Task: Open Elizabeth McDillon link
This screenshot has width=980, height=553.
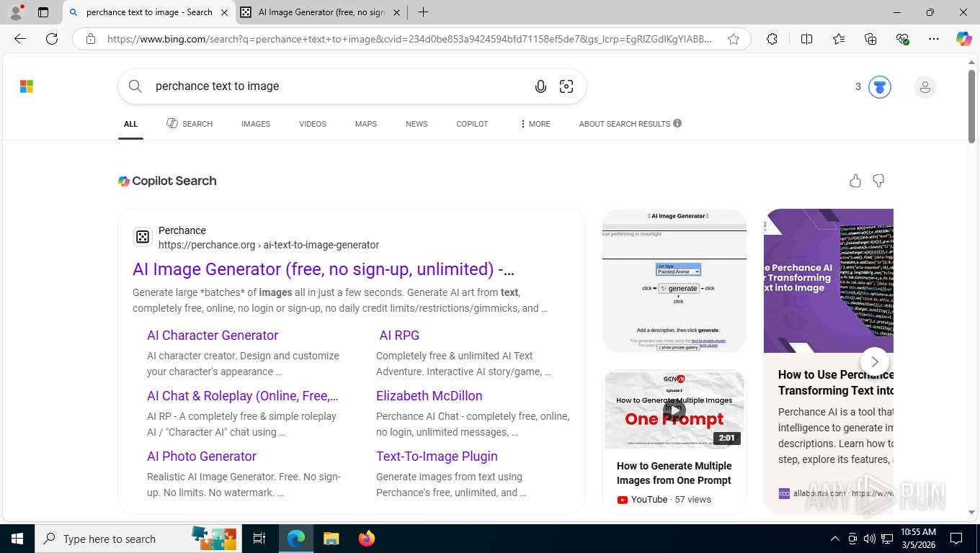Action: pyautogui.click(x=429, y=396)
